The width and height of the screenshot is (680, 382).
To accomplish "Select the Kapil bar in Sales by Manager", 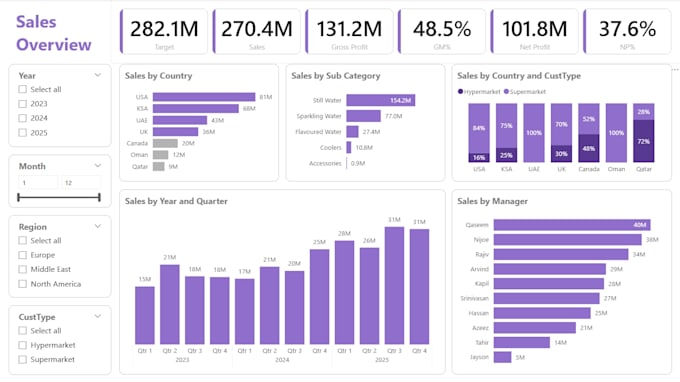I will click(x=549, y=284).
